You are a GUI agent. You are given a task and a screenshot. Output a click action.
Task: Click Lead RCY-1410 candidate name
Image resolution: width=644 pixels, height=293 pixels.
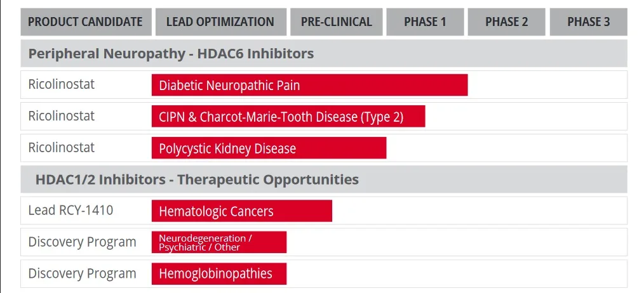pos(70,211)
